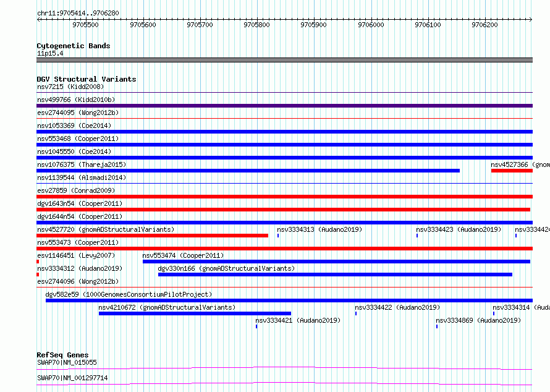Click ruler position 9706200

(x=484, y=25)
